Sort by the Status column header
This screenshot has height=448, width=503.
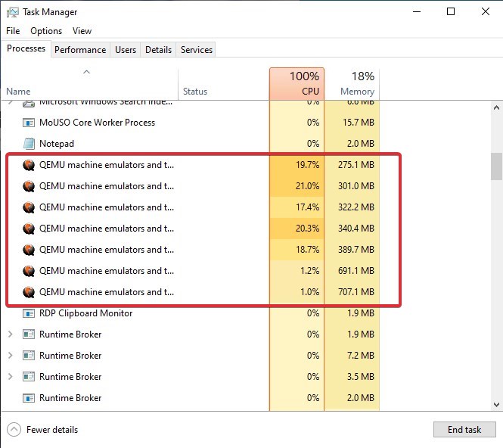point(224,83)
